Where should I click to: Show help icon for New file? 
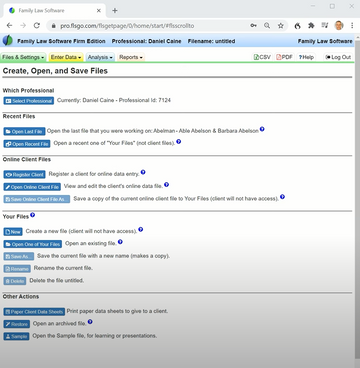(141, 229)
